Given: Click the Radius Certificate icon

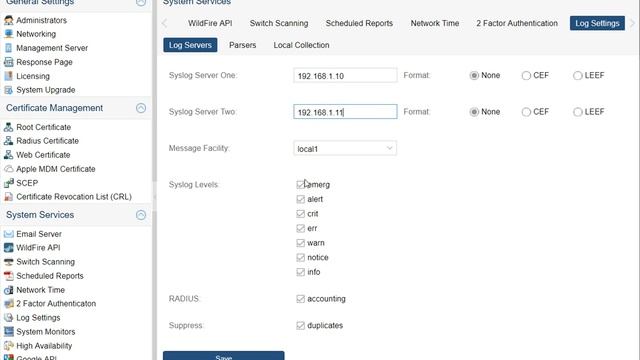Looking at the screenshot, I should [9, 141].
